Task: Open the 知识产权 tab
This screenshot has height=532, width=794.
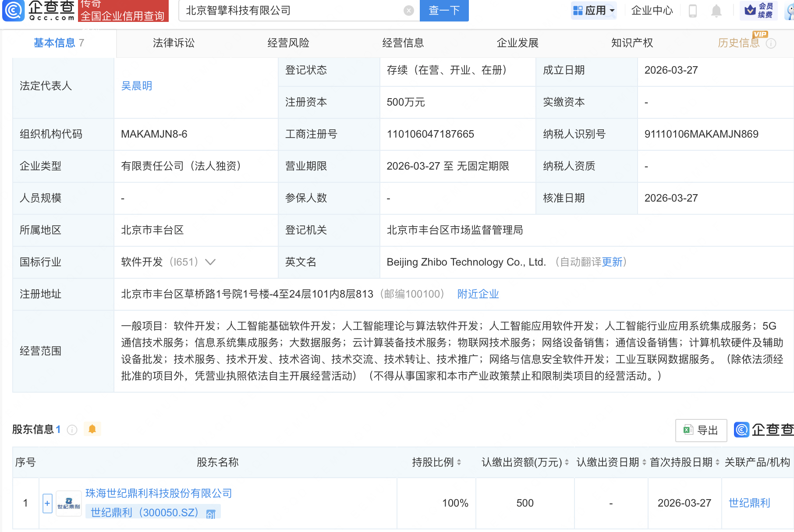Action: (631, 43)
